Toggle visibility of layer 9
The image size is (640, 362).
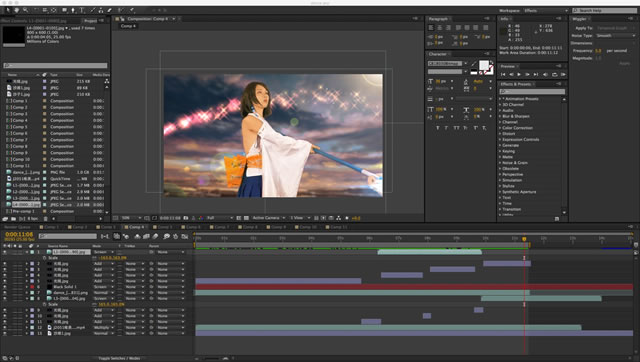[x=5, y=310]
